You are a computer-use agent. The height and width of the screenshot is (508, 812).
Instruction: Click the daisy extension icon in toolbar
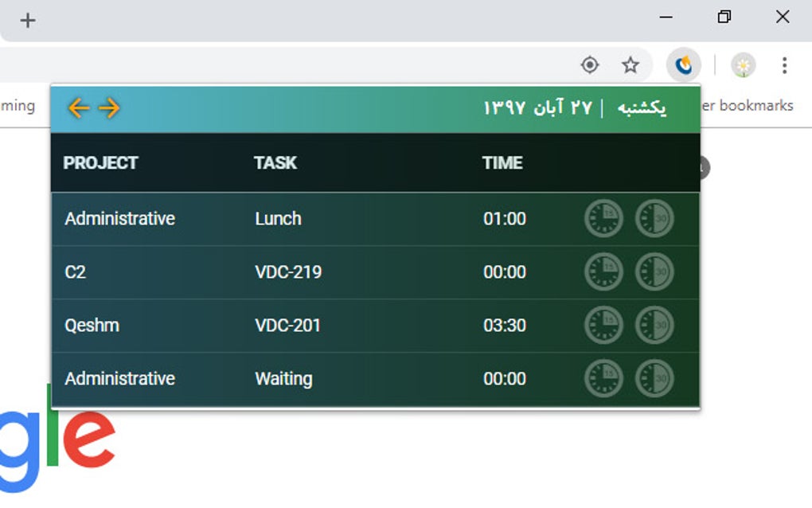pos(743,64)
